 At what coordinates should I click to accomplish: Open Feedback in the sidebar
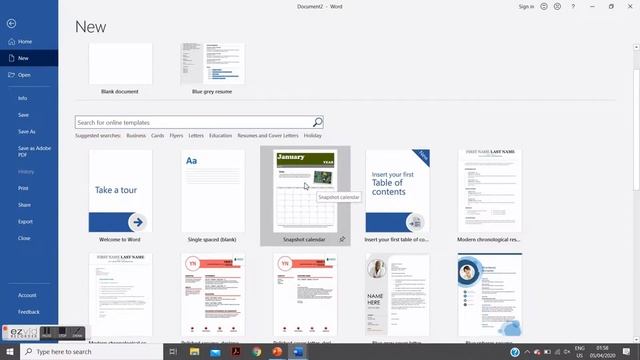(29, 312)
